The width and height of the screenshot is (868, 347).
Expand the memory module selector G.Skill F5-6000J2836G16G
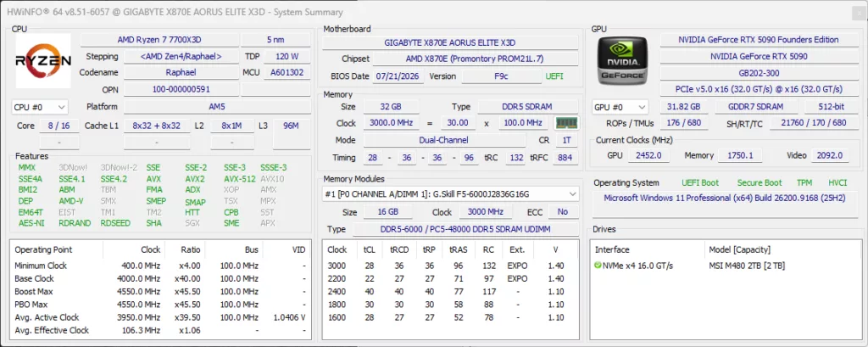tap(450, 194)
